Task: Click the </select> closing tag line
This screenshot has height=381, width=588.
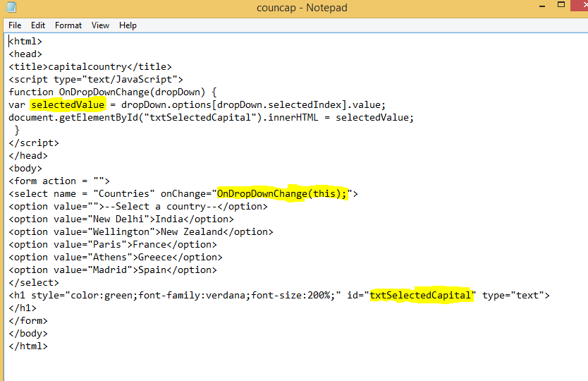Action: click(x=34, y=283)
